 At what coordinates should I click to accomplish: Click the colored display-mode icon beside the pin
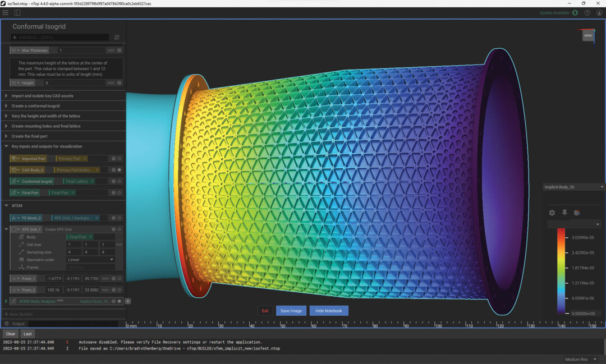point(577,213)
